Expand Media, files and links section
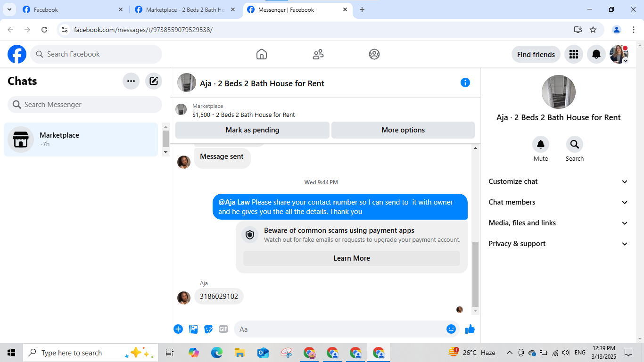This screenshot has width=644, height=362. [x=559, y=223]
